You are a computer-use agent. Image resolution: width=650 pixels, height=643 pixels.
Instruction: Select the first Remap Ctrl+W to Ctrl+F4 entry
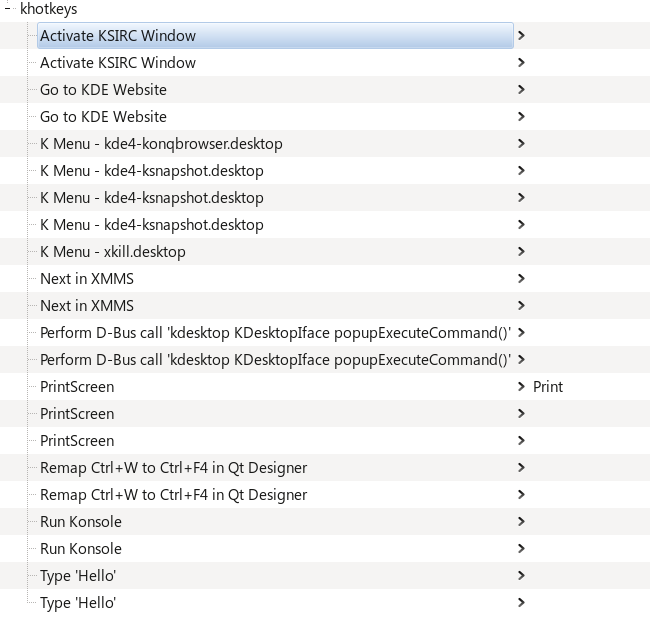point(173,468)
